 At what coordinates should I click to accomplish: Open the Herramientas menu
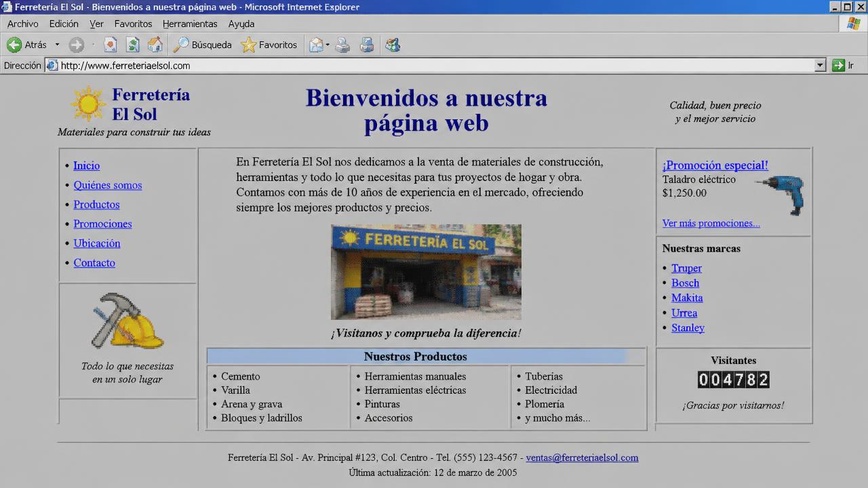[x=190, y=24]
